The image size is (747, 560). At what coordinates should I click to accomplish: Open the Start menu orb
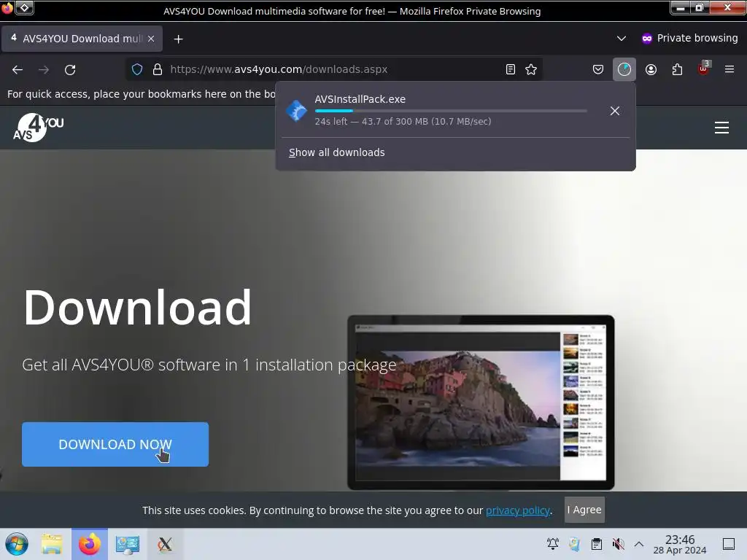click(17, 544)
